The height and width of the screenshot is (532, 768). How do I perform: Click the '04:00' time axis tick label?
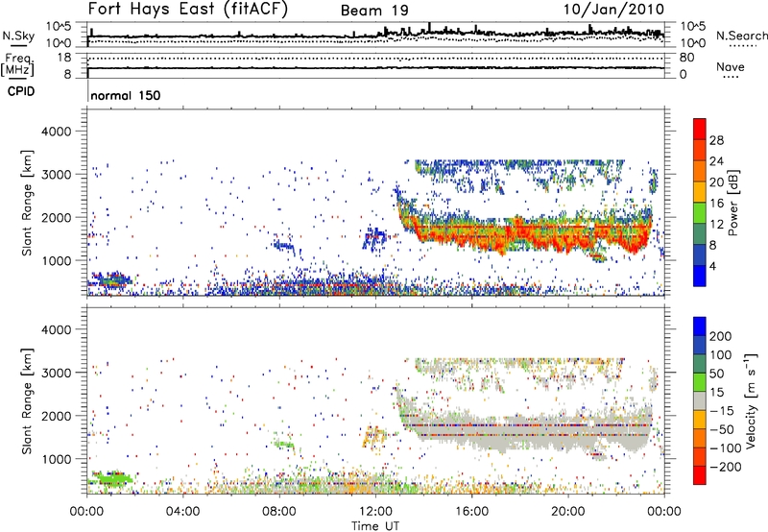coord(183,512)
